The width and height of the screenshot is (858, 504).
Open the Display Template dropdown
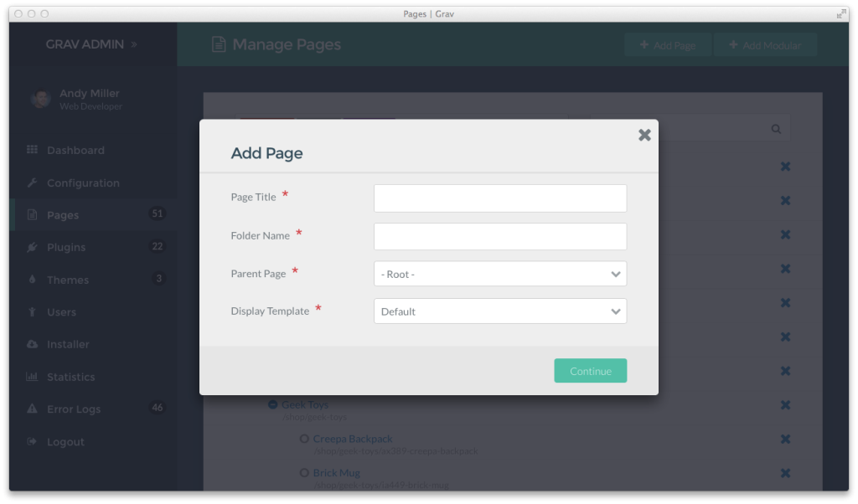(x=500, y=311)
